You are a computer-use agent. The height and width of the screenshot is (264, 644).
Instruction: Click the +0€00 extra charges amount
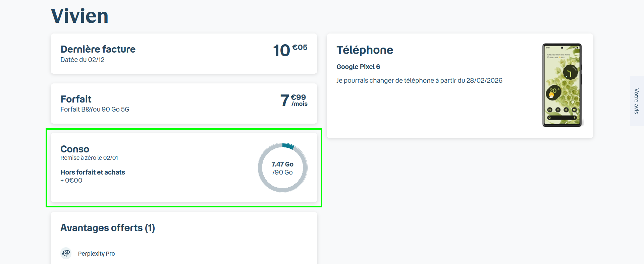pos(71,181)
